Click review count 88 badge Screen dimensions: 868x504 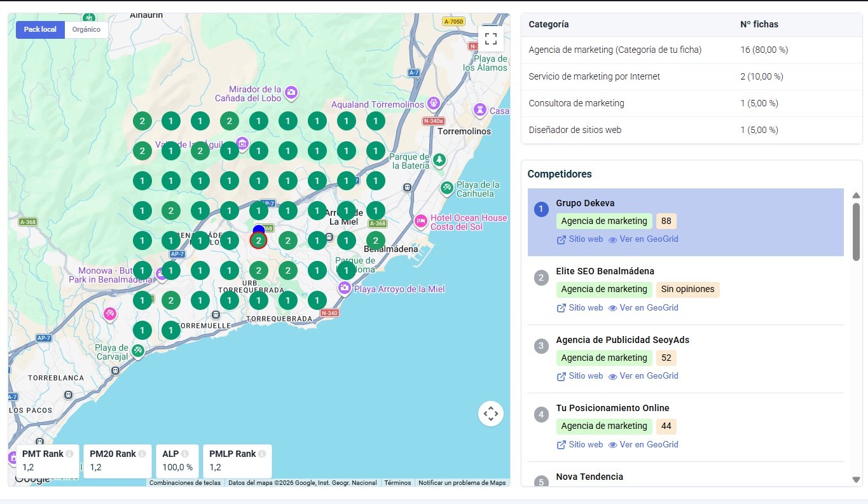[666, 221]
